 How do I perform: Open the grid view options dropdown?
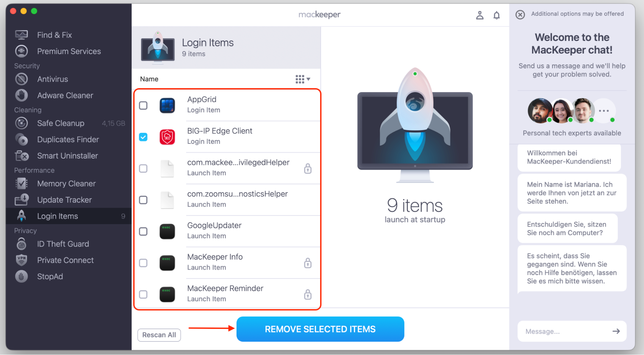(x=303, y=79)
